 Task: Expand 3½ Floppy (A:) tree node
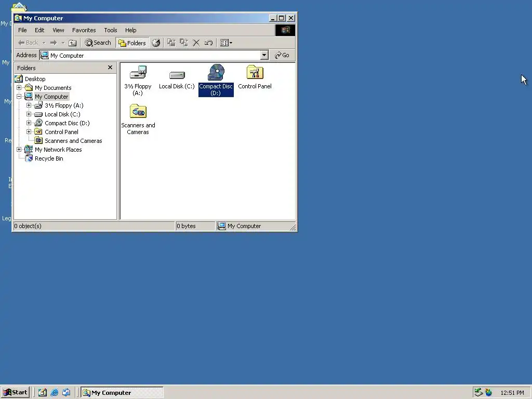[29, 105]
